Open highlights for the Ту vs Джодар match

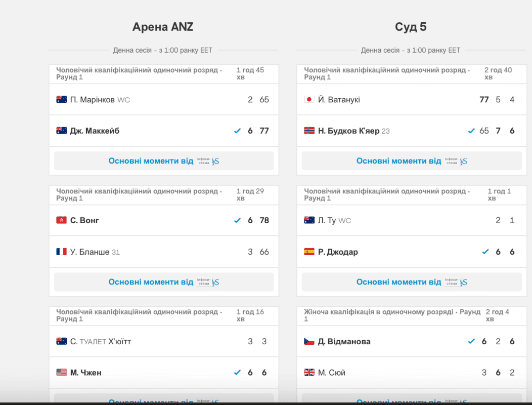(412, 282)
